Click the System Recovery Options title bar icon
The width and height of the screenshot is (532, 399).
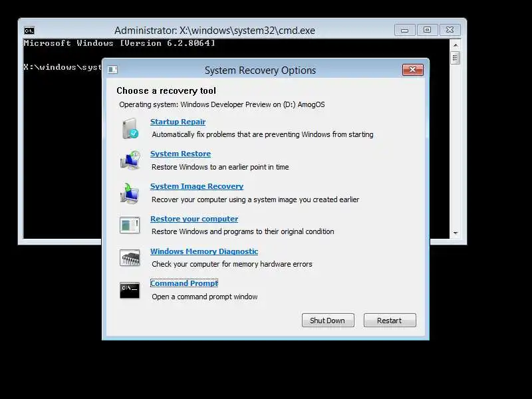click(x=112, y=70)
